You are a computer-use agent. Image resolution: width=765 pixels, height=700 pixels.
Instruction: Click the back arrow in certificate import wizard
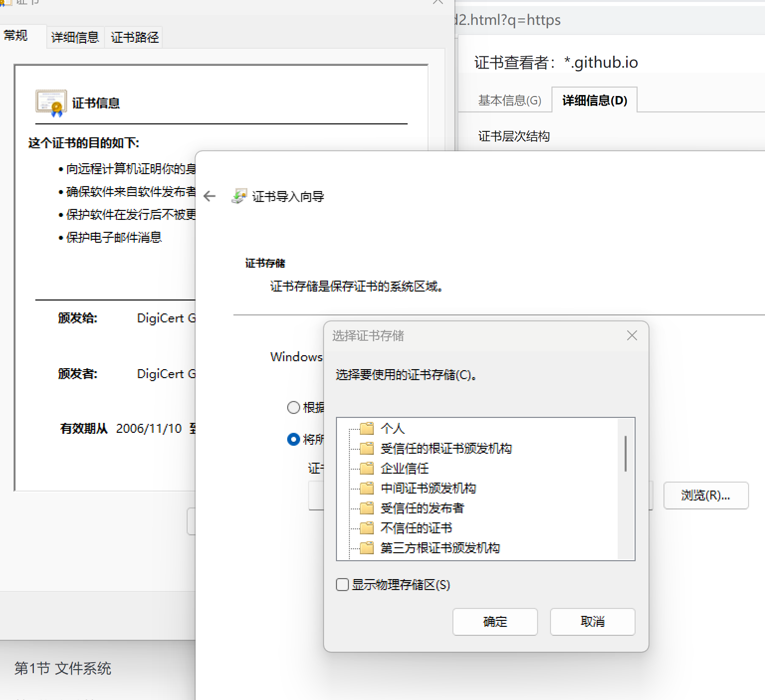click(x=210, y=196)
